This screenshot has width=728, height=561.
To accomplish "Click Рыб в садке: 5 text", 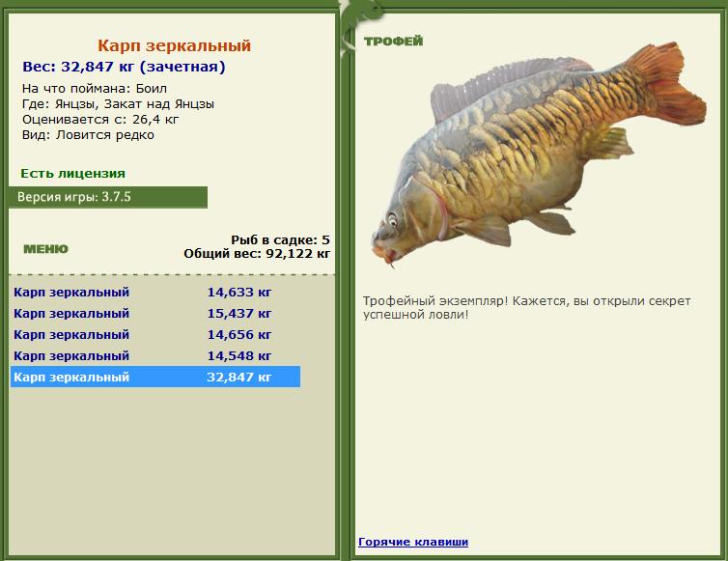I will 280,240.
